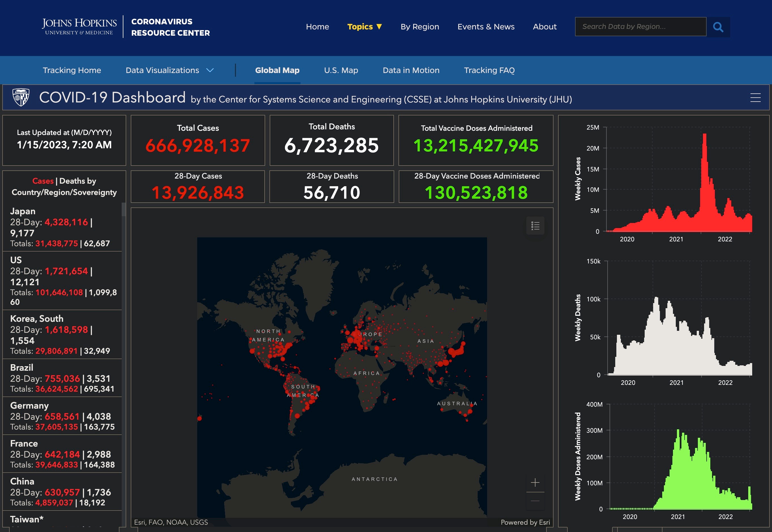Select Korea, South in the country list

(x=62, y=334)
